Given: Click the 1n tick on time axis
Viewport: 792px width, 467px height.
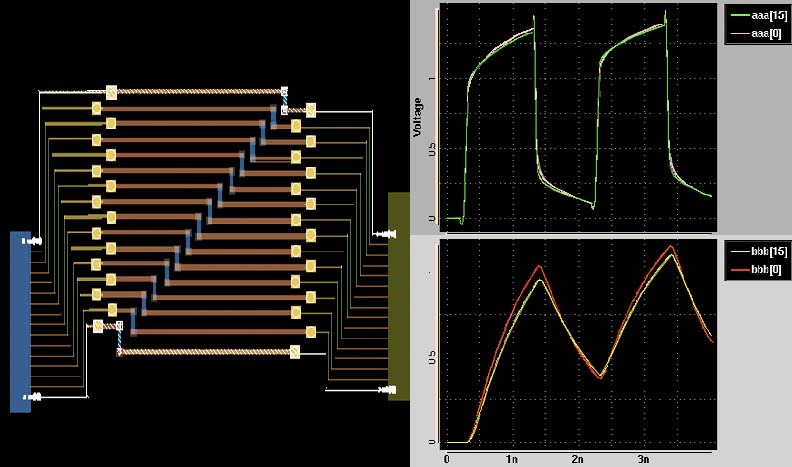Looking at the screenshot, I should point(511,458).
